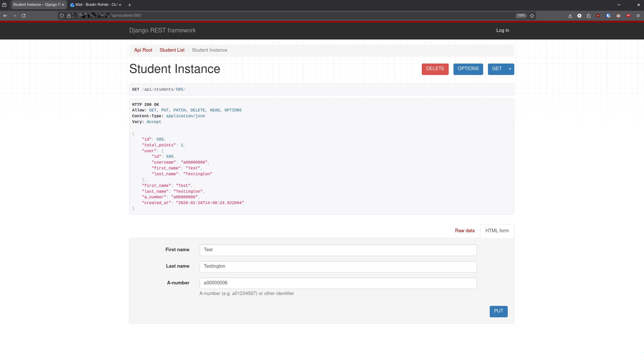This screenshot has width=644, height=353.
Task: Open the downloads panel
Action: (570, 16)
